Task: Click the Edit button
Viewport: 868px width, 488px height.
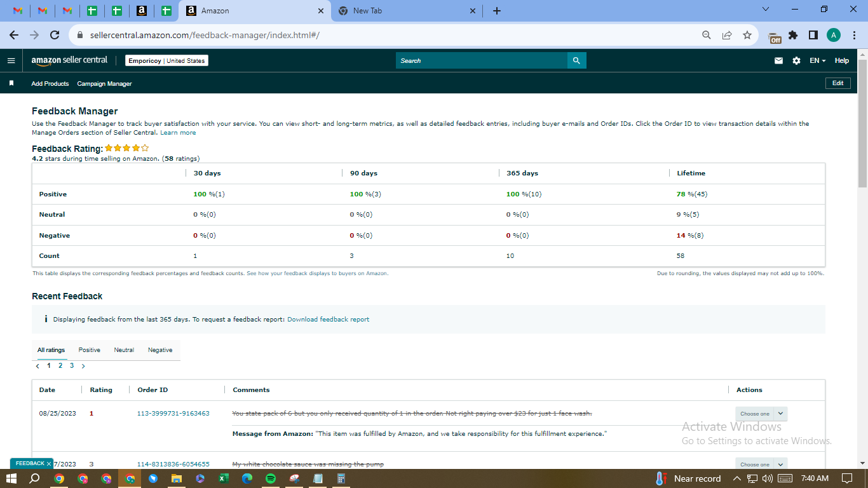Action: click(x=838, y=83)
